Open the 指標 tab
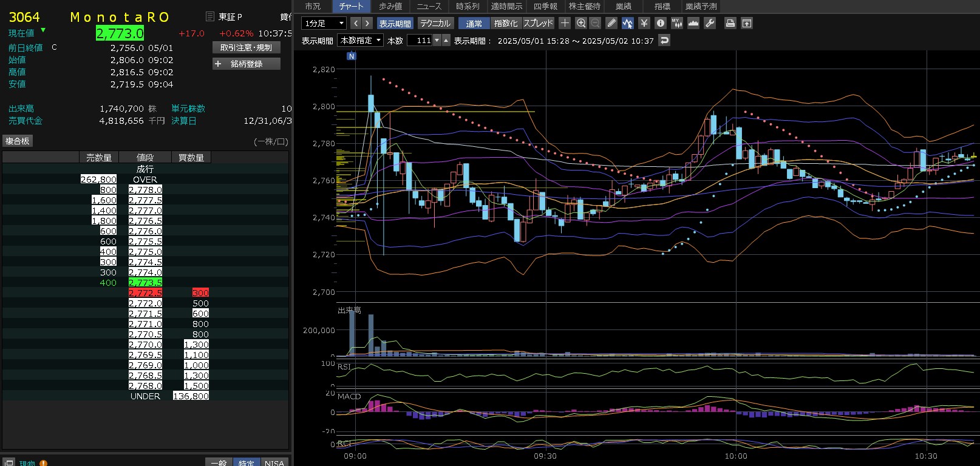This screenshot has height=466, width=980. point(662,6)
